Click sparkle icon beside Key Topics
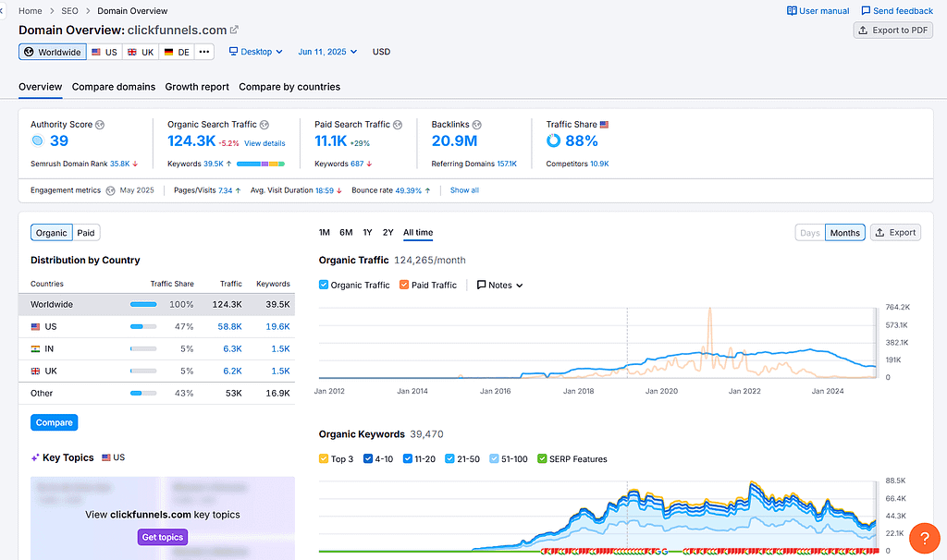The width and height of the screenshot is (947, 560). pos(35,458)
